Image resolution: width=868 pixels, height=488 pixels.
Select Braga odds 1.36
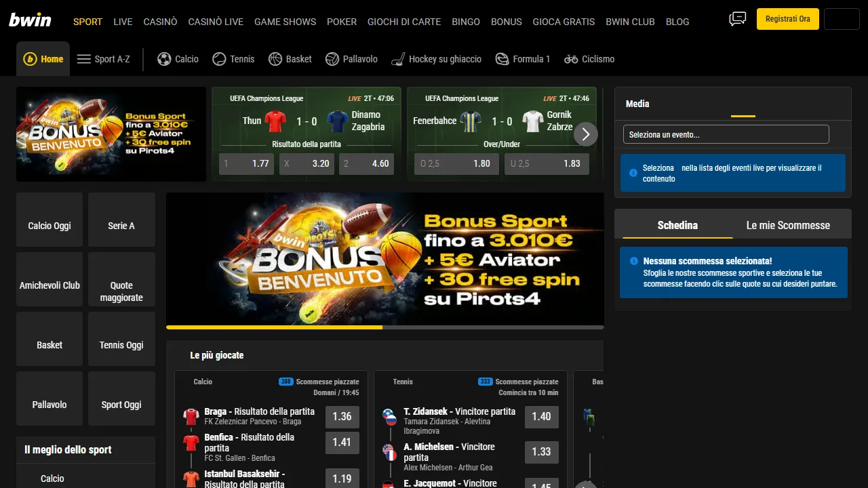(342, 416)
